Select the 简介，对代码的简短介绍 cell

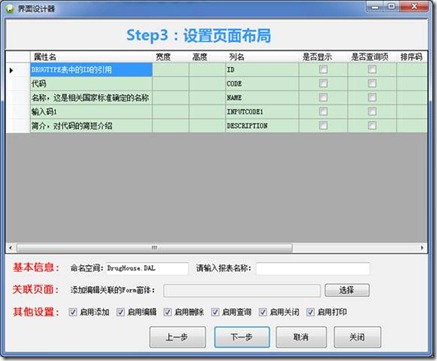[91, 126]
